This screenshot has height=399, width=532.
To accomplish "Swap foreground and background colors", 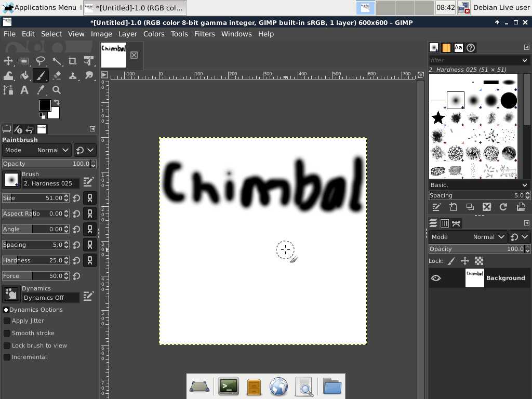I will coord(57,102).
